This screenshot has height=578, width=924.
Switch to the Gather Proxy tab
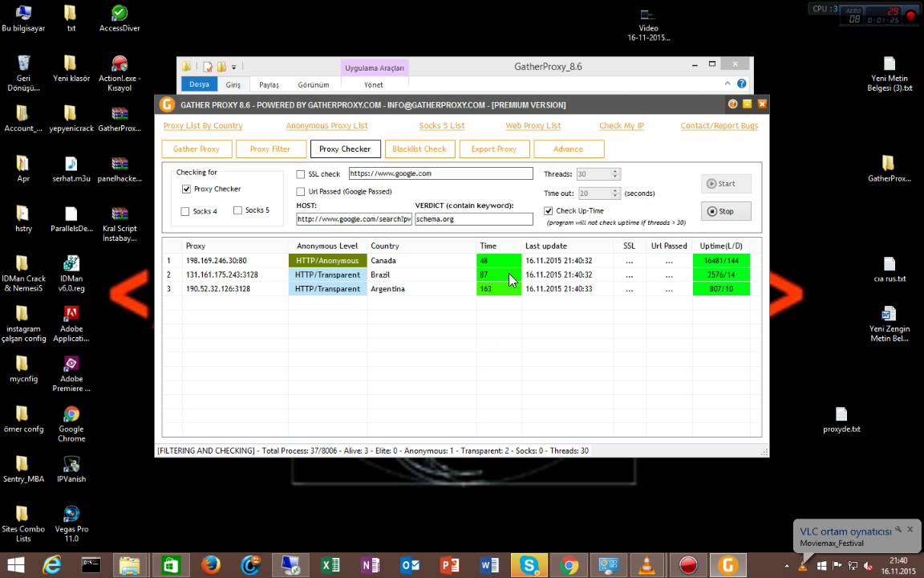tap(197, 149)
